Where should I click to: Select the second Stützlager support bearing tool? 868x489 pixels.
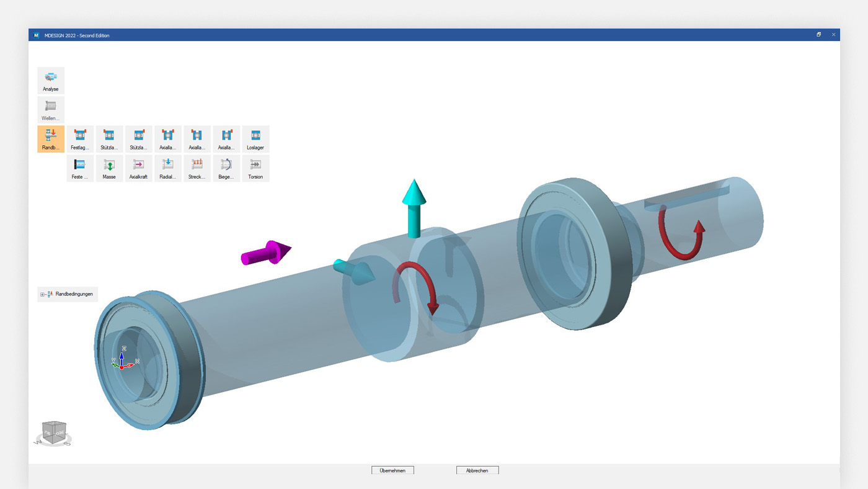click(x=138, y=138)
